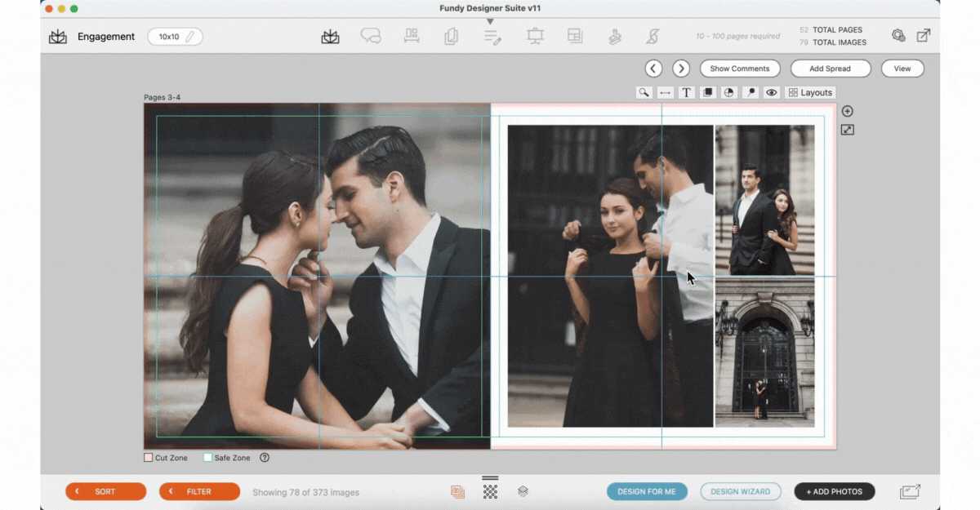Screen dimensions: 980x510
Task: Open the S-shaped module icon in top toolbar
Action: pyautogui.click(x=653, y=37)
